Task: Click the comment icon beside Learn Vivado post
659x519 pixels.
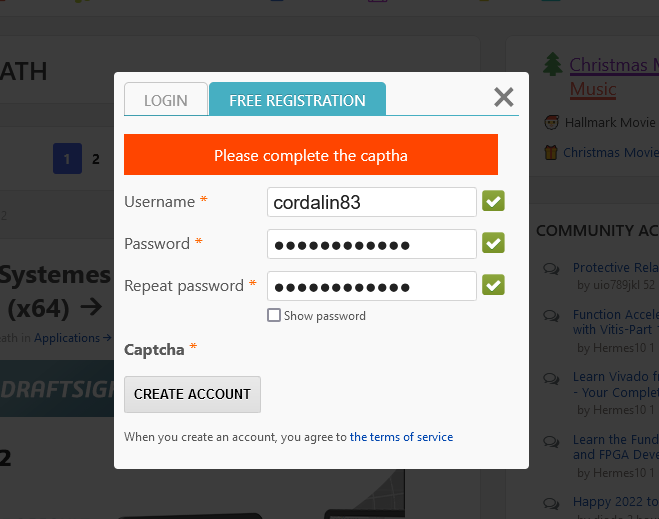Action: point(551,378)
